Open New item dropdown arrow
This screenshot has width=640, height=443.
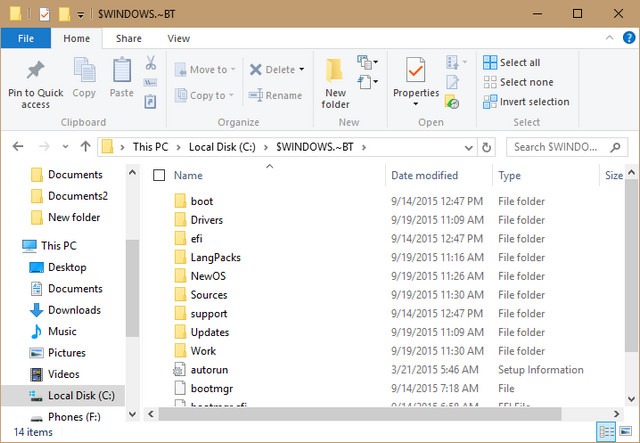point(375,62)
